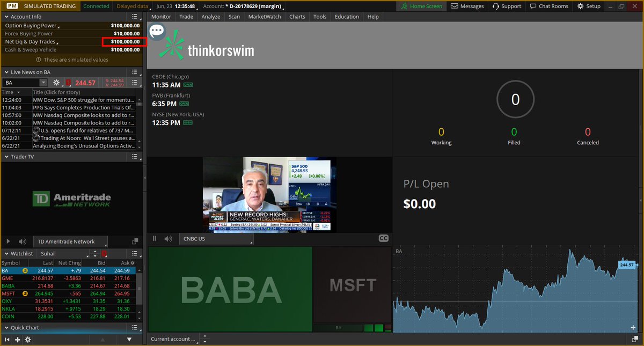Open the Messages envelope button
The height and width of the screenshot is (346, 644).
click(467, 6)
